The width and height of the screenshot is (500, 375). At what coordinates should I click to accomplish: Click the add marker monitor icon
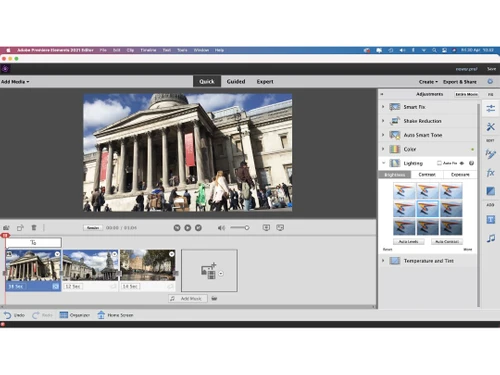pyautogui.click(x=266, y=228)
